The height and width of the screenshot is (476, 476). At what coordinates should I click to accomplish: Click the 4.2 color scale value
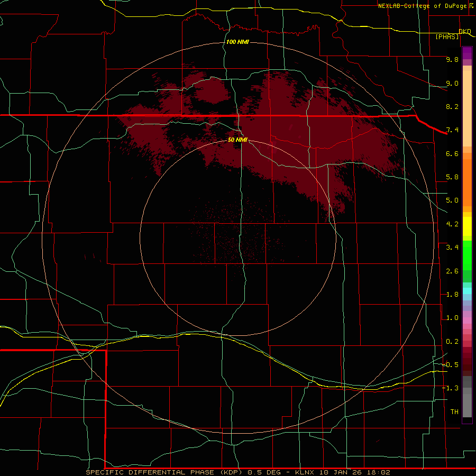click(x=452, y=224)
